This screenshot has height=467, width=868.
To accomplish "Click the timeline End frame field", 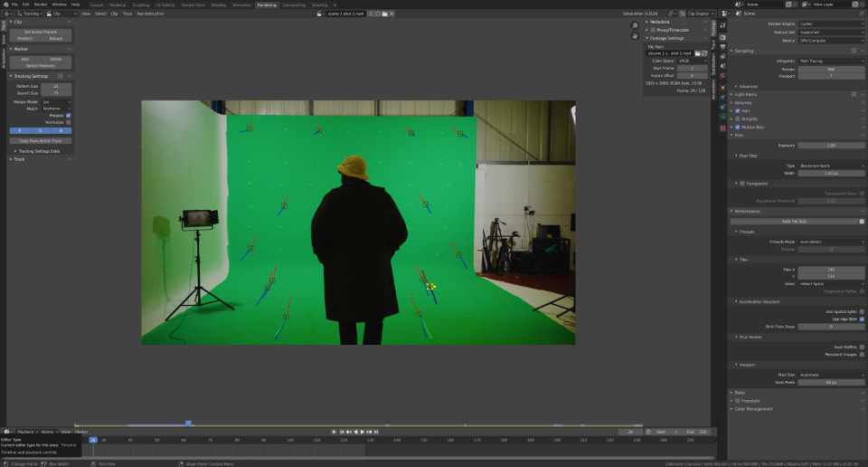I will [696, 432].
